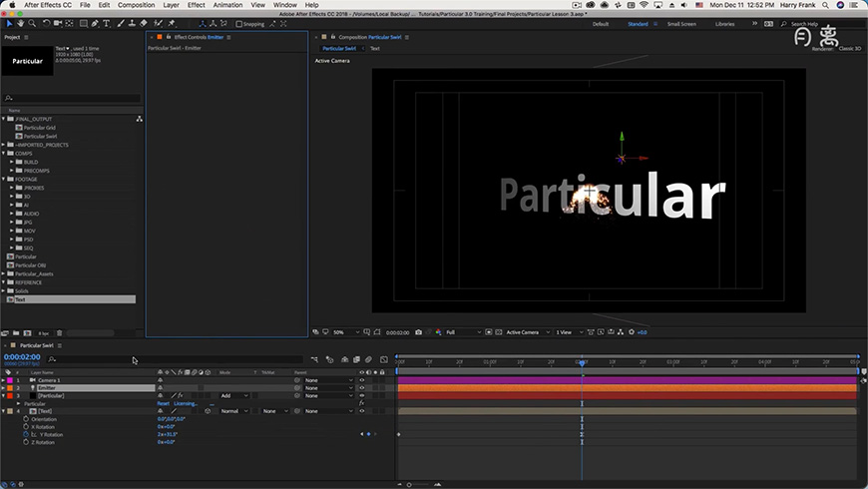This screenshot has width=868, height=489.
Task: Select the Zoom magnifier tool
Action: (32, 24)
